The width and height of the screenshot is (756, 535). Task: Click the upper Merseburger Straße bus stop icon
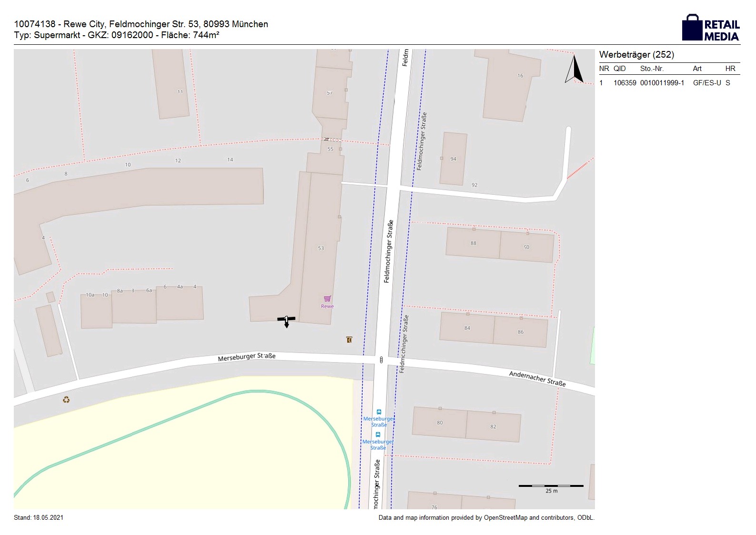pyautogui.click(x=379, y=412)
